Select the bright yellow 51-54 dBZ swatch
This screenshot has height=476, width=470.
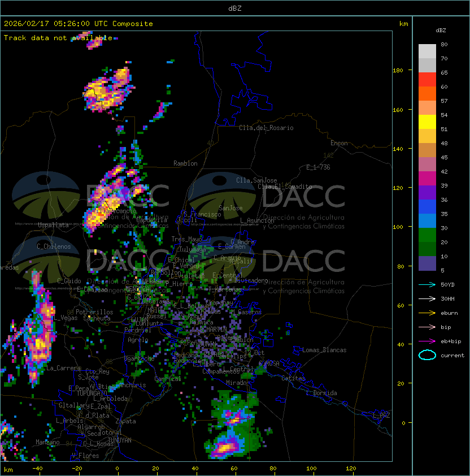(427, 122)
